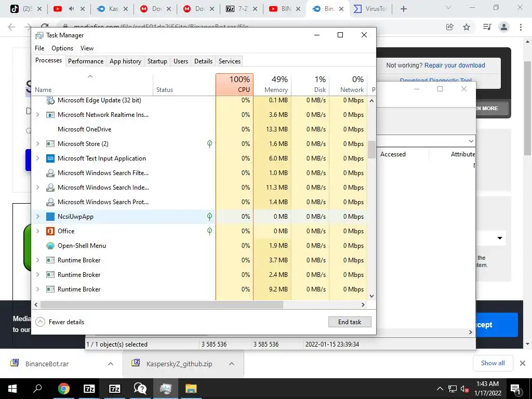This screenshot has width=532, height=399.
Task: Click the first Runtime Broker icon (3.7 MB)
Action: [50, 260]
